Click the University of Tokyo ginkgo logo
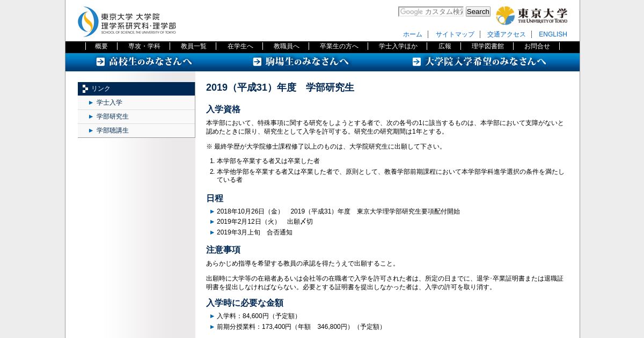Viewport: 644px width, 338px height. [531, 16]
